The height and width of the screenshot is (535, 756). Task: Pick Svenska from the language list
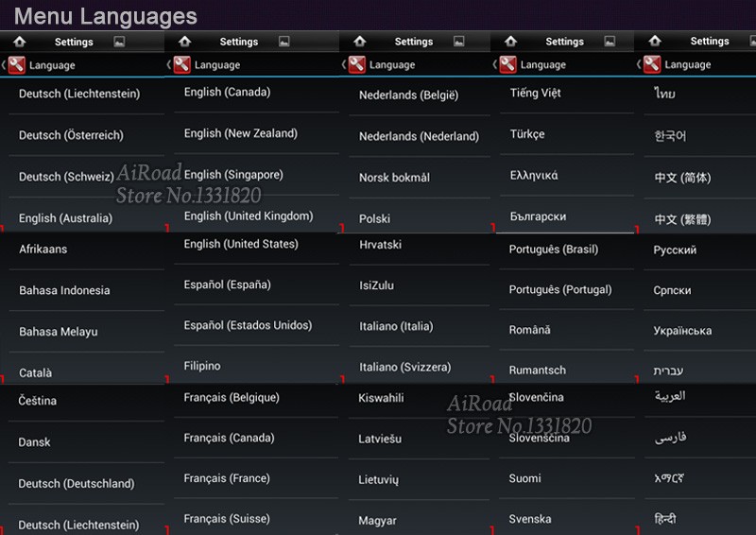click(x=530, y=519)
